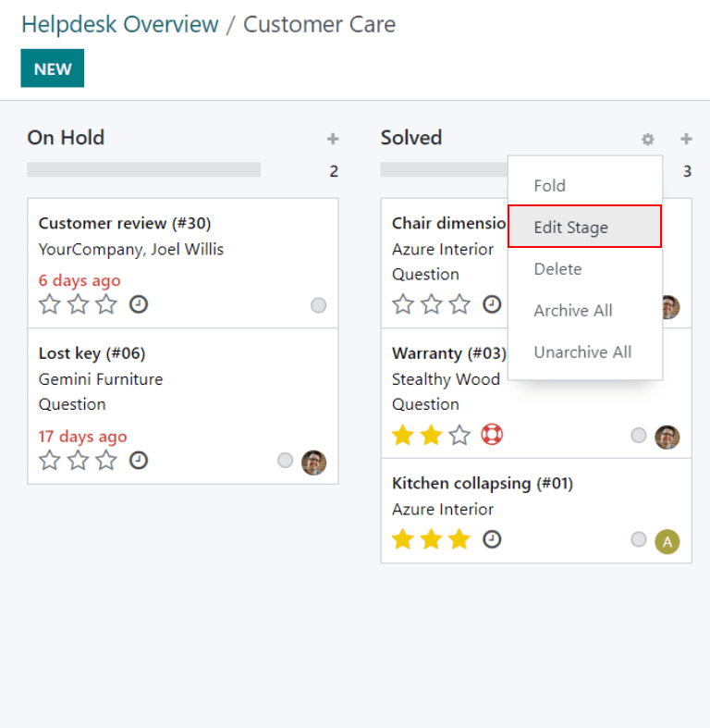The height and width of the screenshot is (728, 710).
Task: Go to Helpdesk Overview breadcrumb
Action: point(120,24)
